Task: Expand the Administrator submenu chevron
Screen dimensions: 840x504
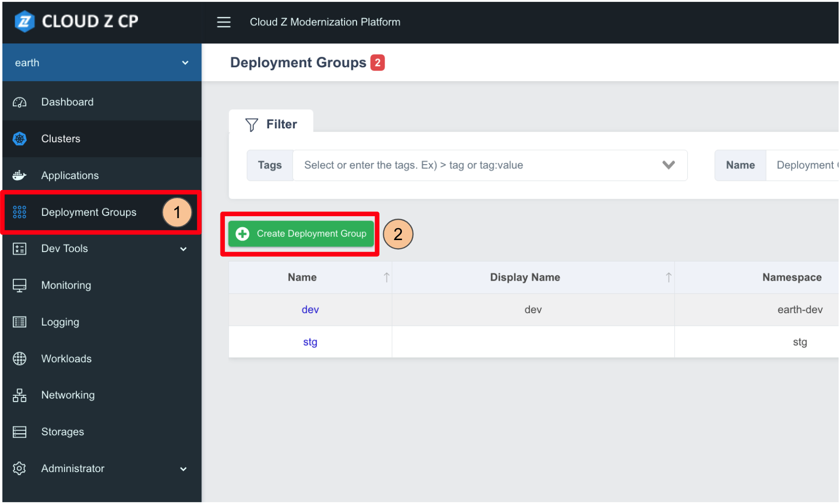Action: pyautogui.click(x=183, y=469)
